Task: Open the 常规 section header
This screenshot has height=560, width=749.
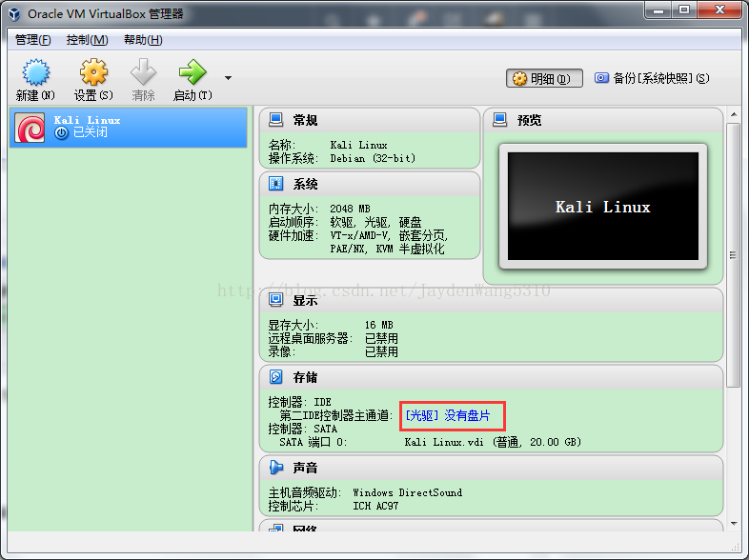Action: click(x=370, y=120)
